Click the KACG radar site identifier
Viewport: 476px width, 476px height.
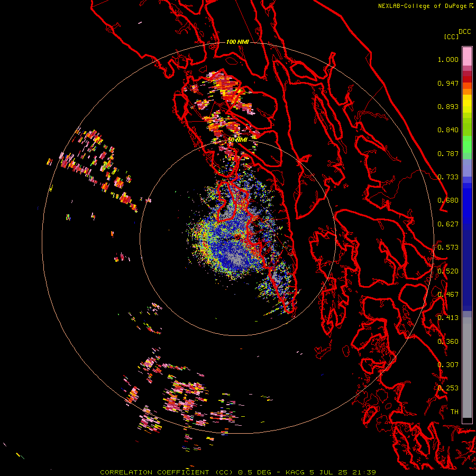(295, 472)
